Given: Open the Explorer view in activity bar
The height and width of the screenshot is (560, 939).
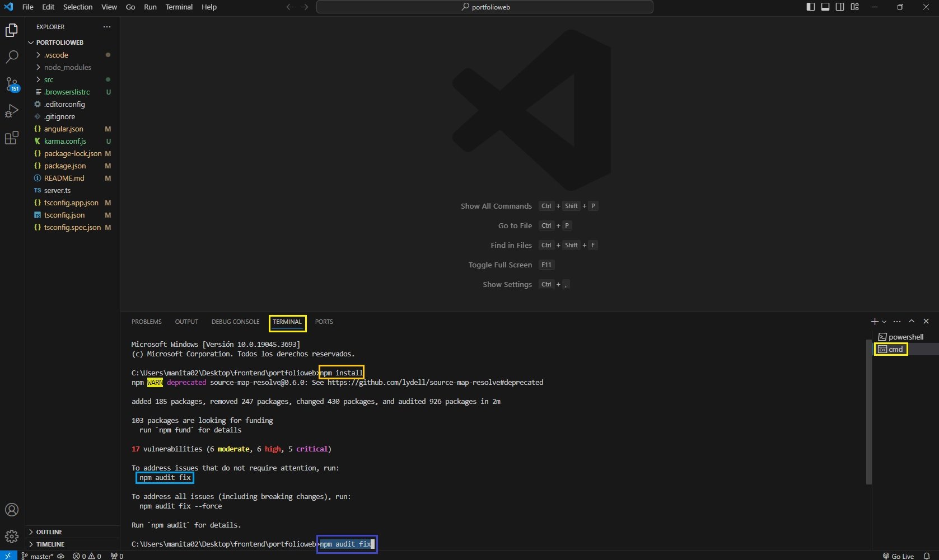Looking at the screenshot, I should point(12,30).
